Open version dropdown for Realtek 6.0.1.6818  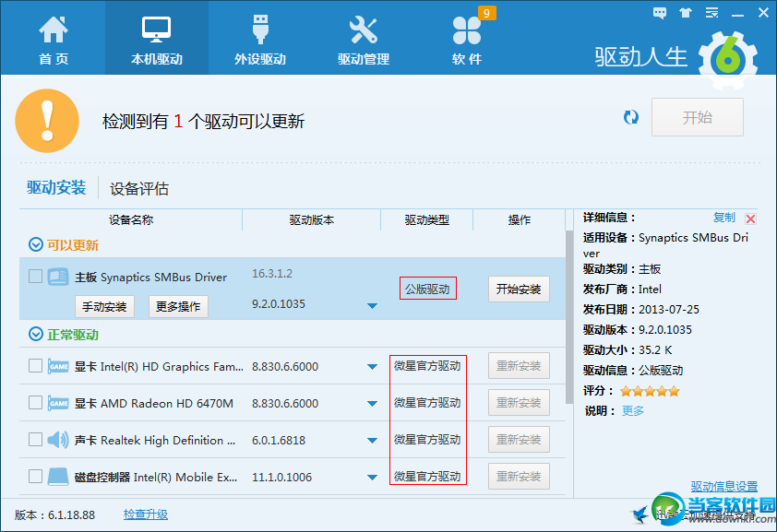coord(372,441)
